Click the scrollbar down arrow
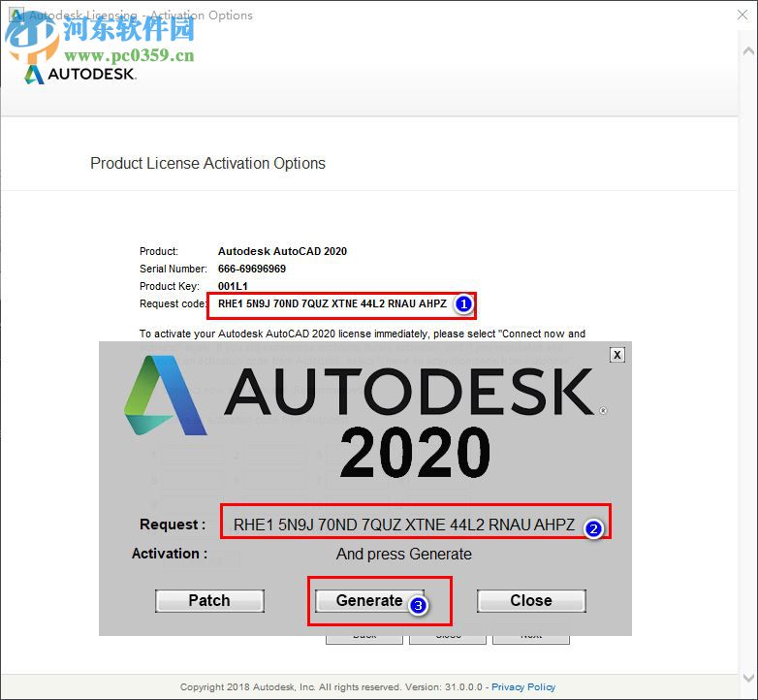 (748, 678)
